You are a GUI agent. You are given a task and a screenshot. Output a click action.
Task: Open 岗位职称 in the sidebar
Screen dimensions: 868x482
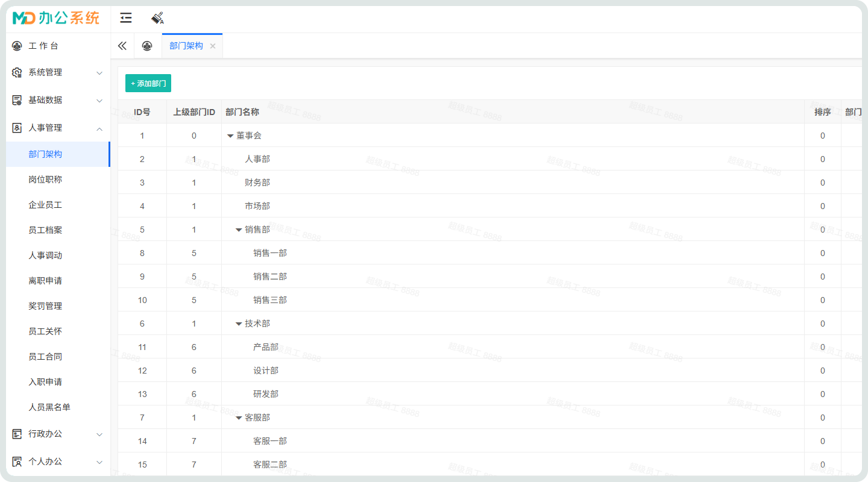tap(45, 180)
